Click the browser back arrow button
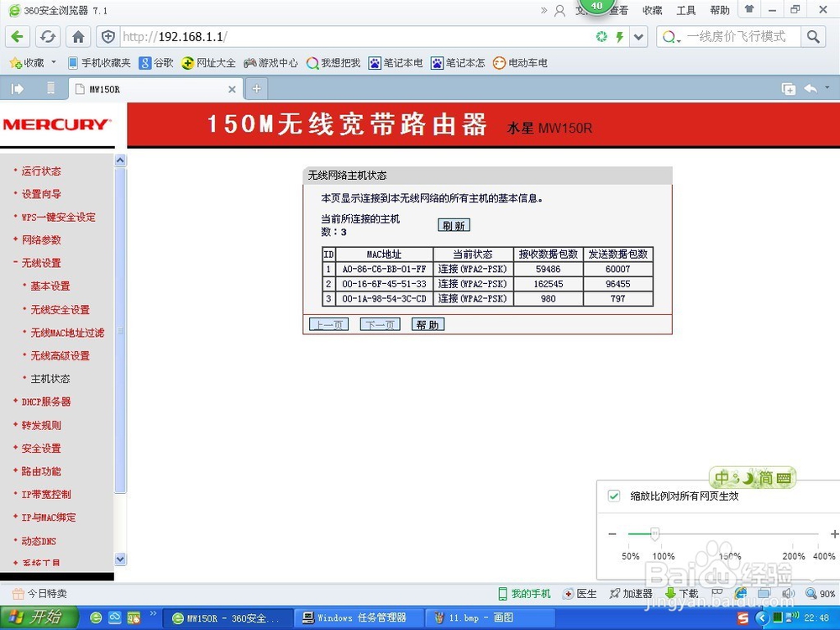Screen dimensions: 840x630 point(17,36)
